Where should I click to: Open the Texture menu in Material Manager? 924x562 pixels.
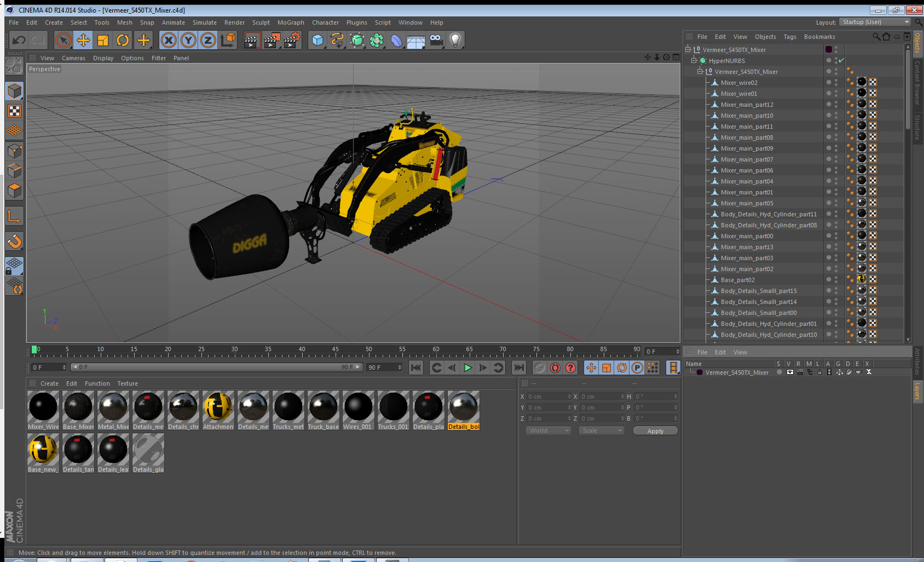[128, 383]
